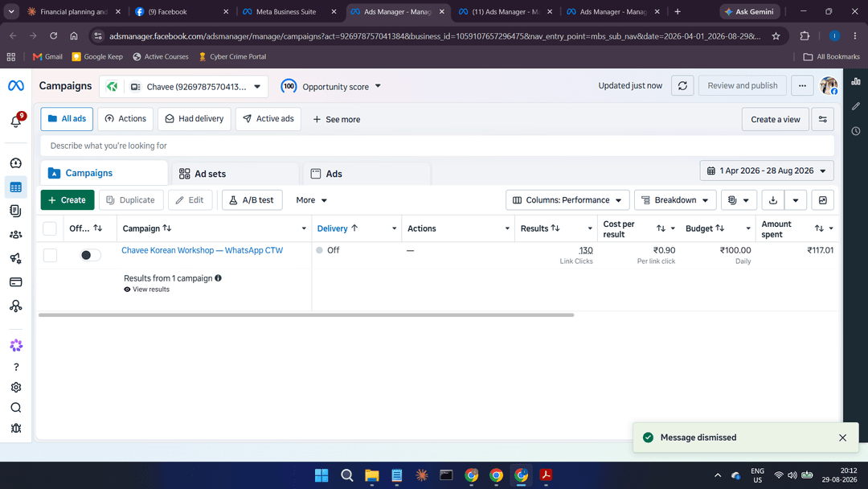Screen dimensions: 868x489
Task: Tick the Chavee Korean Workshop row checkbox
Action: [51, 255]
